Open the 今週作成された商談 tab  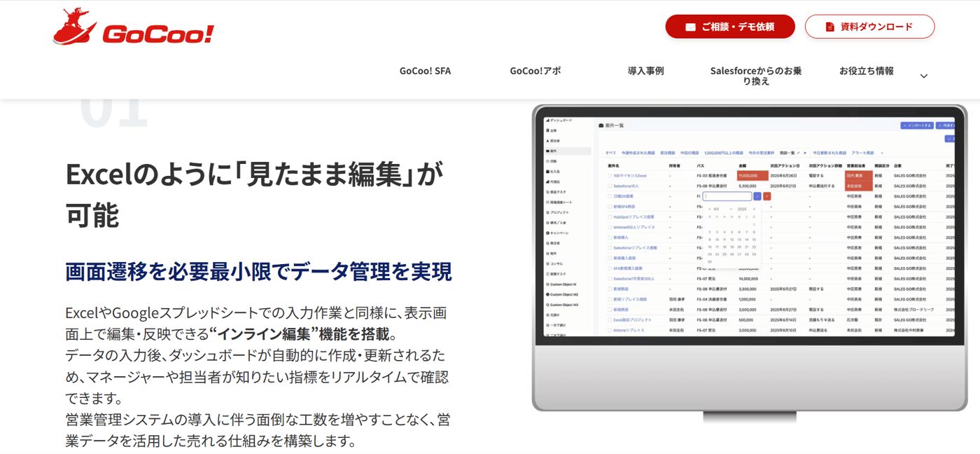tap(638, 153)
